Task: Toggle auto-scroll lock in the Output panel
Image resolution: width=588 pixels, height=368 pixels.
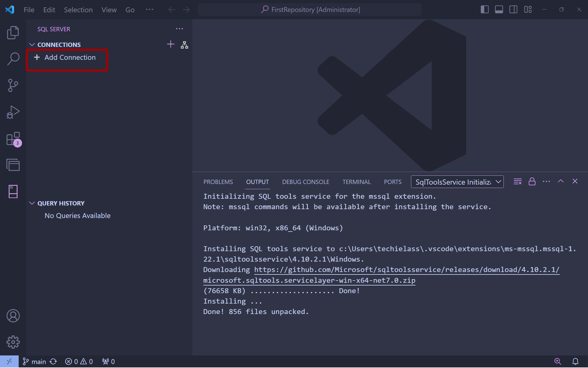Action: [x=532, y=181]
